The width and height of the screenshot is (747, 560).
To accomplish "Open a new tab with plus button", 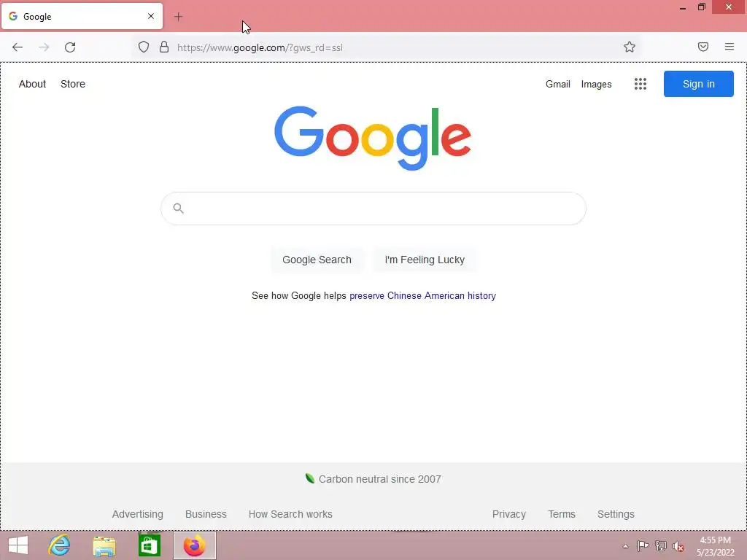I will pos(178,17).
